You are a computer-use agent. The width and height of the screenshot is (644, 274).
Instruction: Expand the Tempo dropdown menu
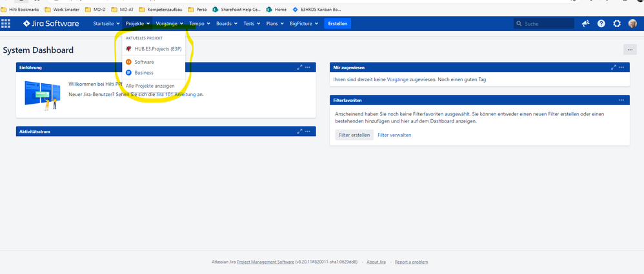199,24
